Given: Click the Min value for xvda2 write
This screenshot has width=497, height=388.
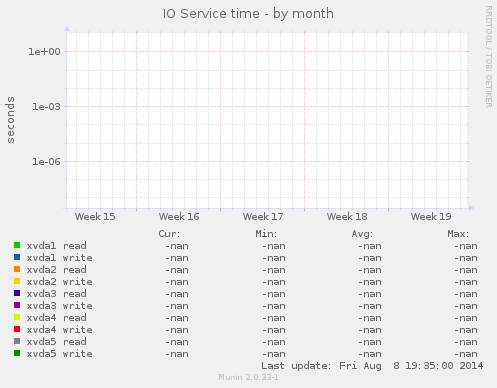Looking at the screenshot, I should pyautogui.click(x=274, y=282).
